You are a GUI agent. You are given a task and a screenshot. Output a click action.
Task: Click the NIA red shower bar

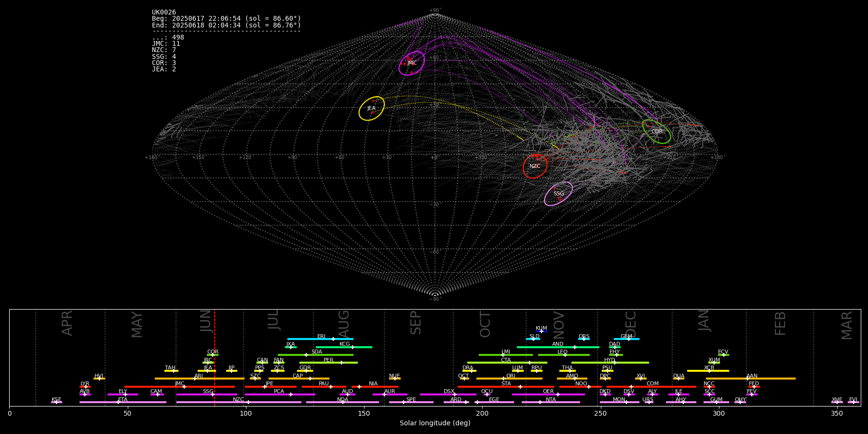point(375,387)
